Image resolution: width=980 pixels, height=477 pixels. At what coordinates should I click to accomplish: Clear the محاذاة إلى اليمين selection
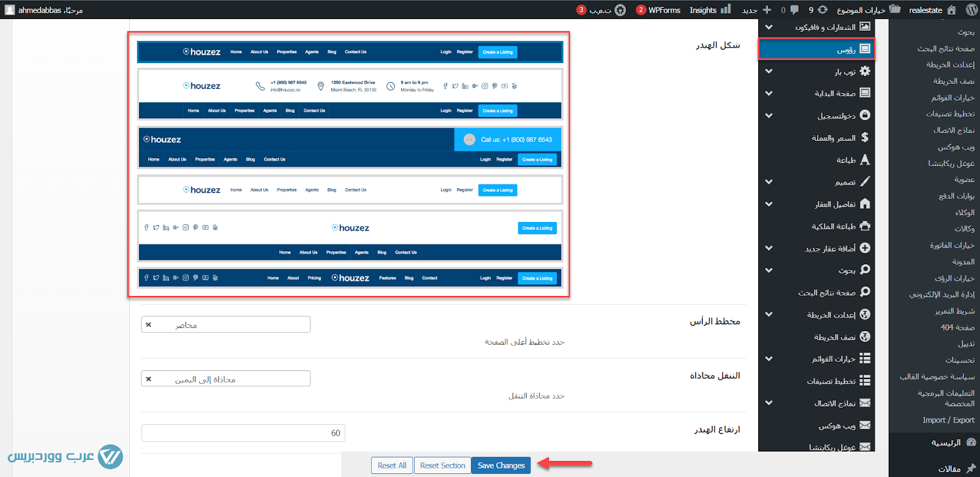tap(148, 379)
